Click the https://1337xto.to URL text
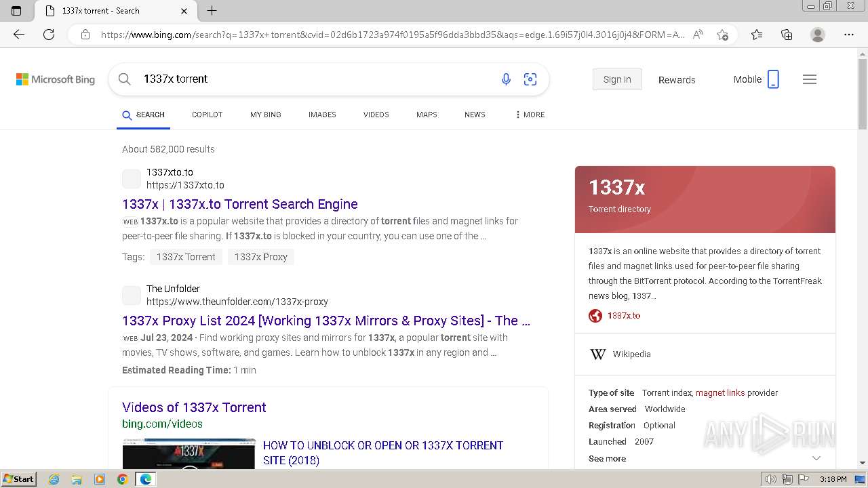Viewport: 868px width, 488px height. click(x=185, y=185)
